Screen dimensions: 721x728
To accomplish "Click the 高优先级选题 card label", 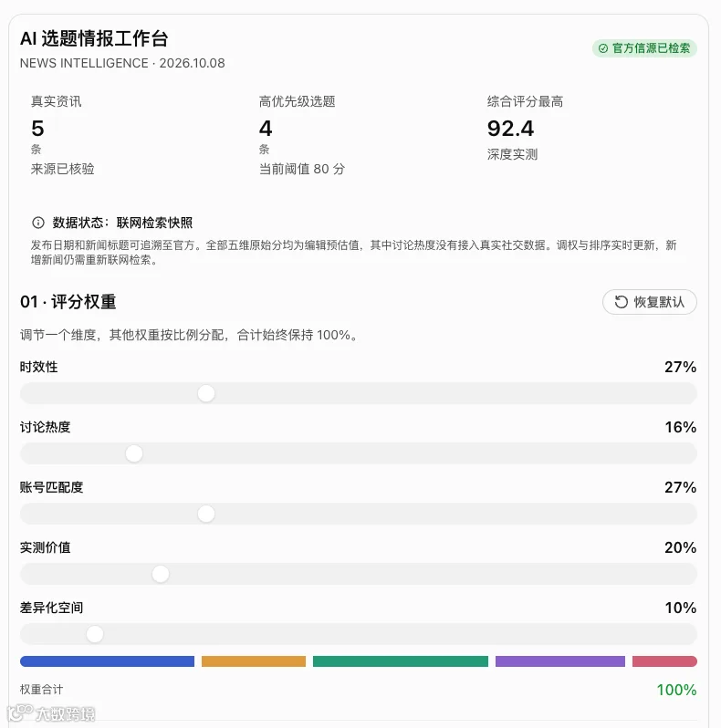I will pos(298,101).
